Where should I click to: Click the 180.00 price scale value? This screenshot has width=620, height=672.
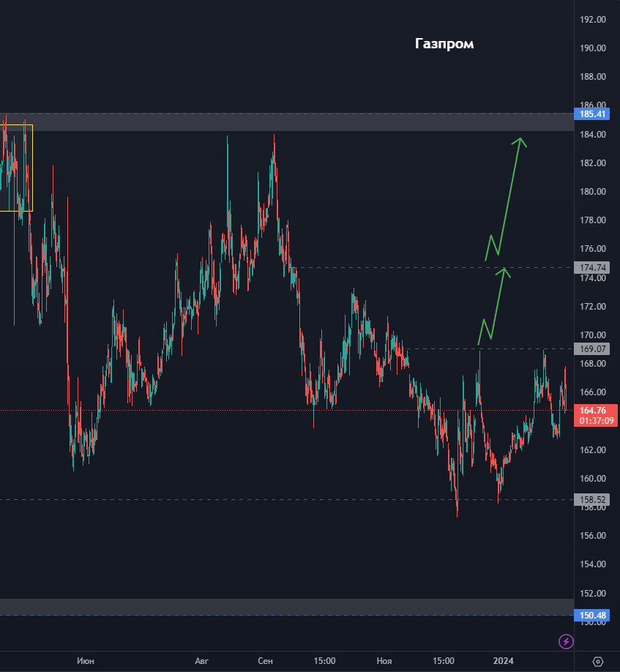(x=593, y=192)
